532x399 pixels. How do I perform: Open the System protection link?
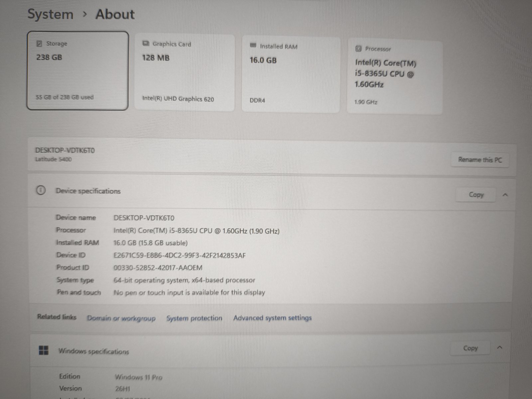pos(195,318)
